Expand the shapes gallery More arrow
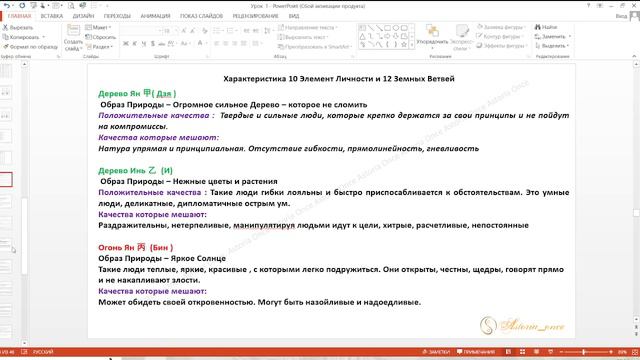The image size is (640, 360). [x=412, y=45]
